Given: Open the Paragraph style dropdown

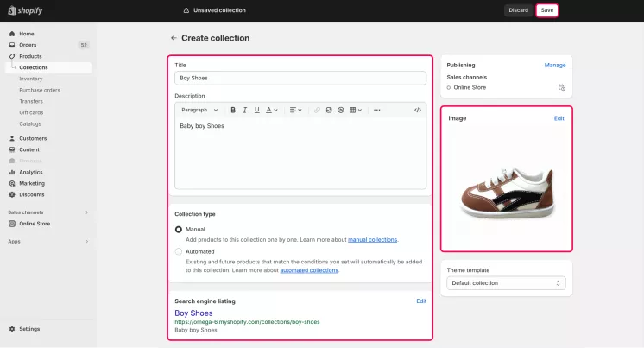Looking at the screenshot, I should coord(199,110).
